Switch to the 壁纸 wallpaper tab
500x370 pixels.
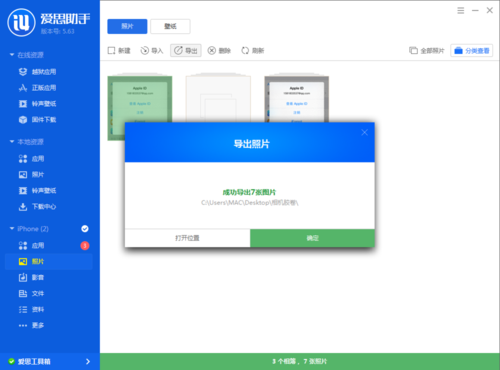(x=170, y=26)
